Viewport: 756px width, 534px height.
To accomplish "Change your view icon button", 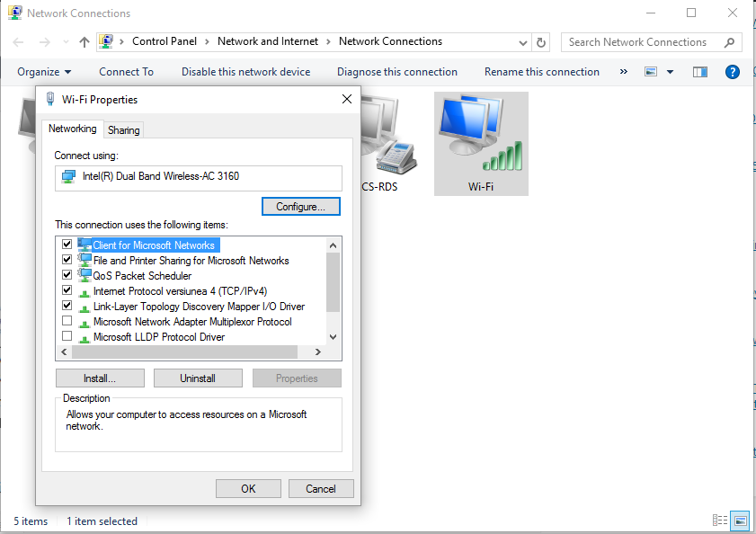I will (x=651, y=72).
